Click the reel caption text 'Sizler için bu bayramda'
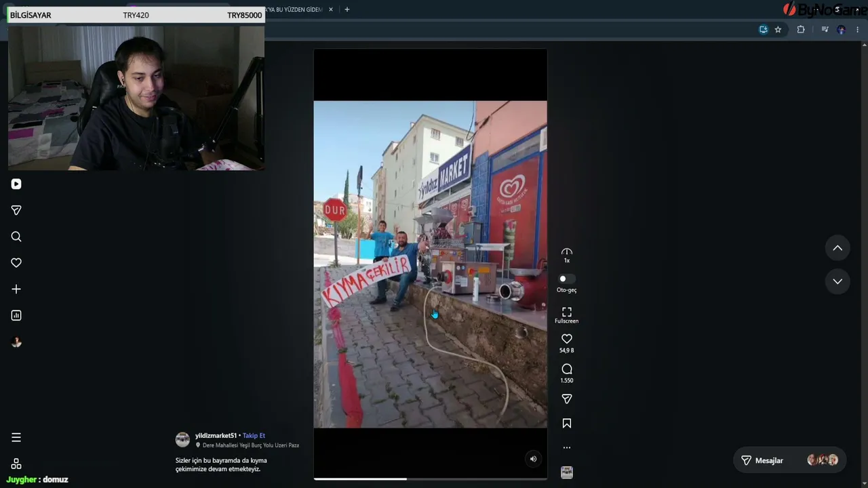 point(221,464)
